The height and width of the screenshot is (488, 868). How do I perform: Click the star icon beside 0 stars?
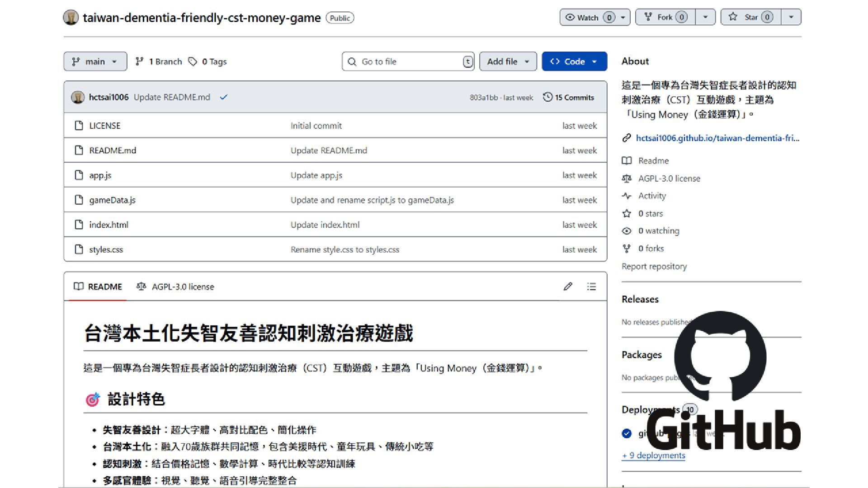click(x=627, y=213)
